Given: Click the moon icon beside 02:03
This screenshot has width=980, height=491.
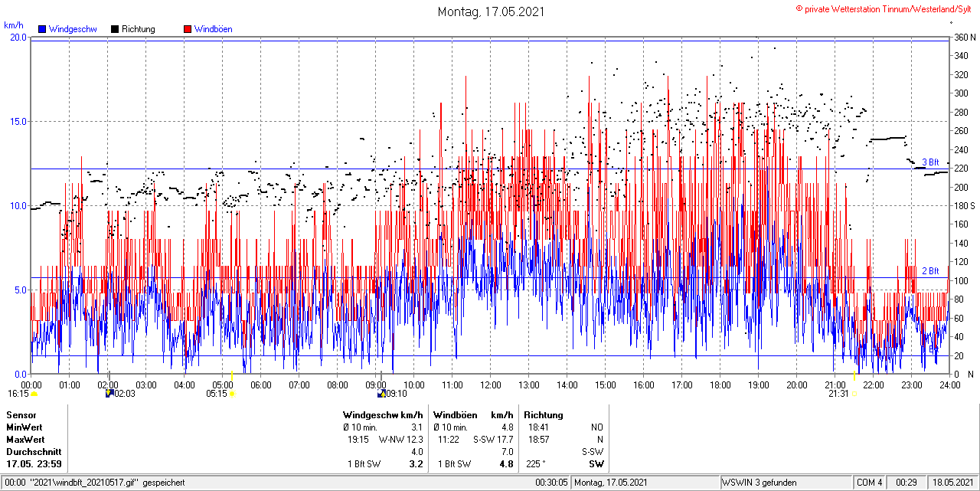Looking at the screenshot, I should pos(109,394).
